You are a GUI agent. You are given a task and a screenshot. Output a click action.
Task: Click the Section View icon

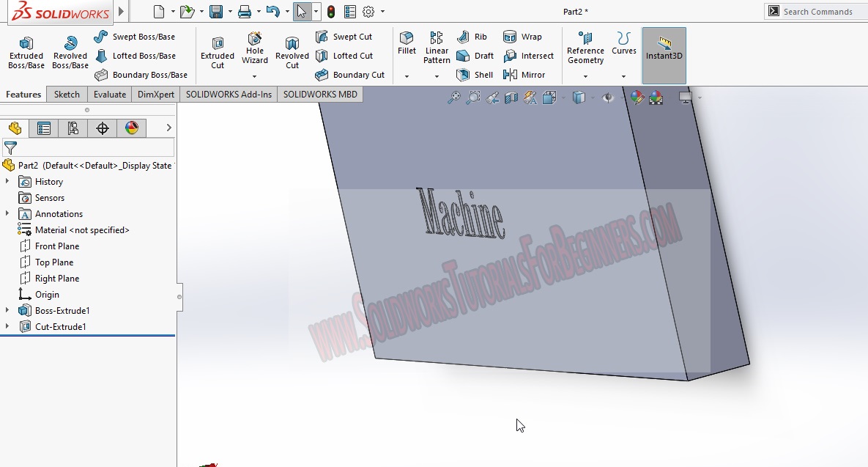[x=511, y=97]
